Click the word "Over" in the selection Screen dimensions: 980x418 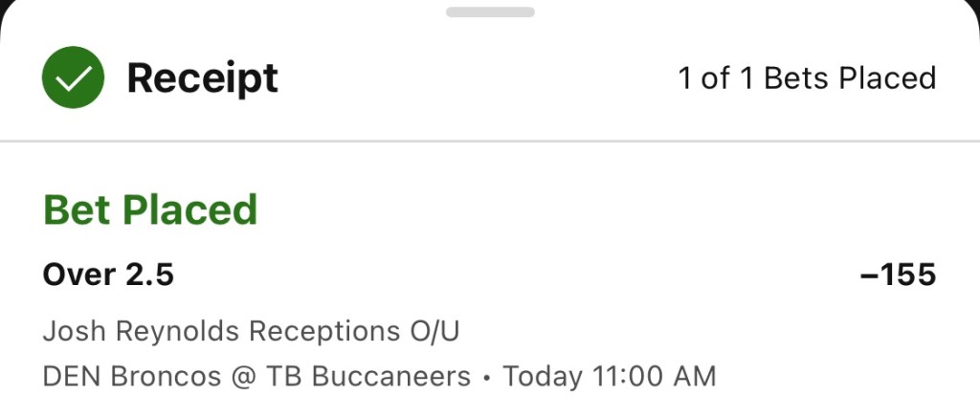[79, 275]
